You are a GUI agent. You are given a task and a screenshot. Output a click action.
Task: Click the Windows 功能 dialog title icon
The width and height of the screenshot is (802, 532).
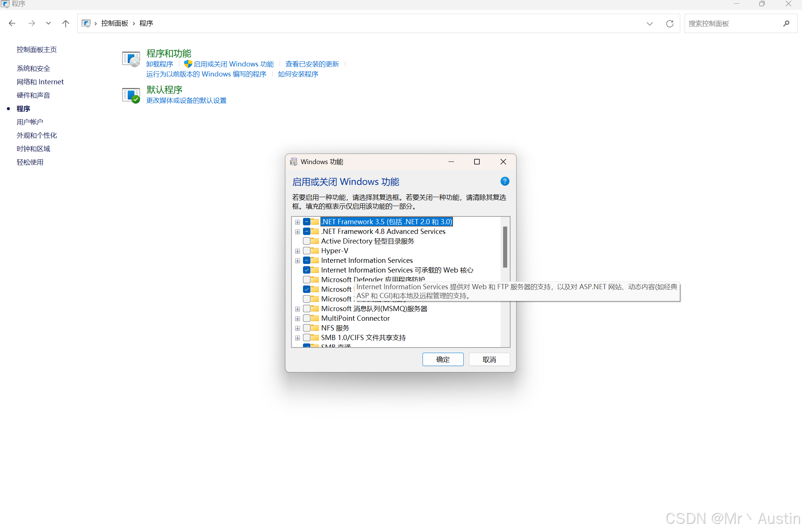294,162
